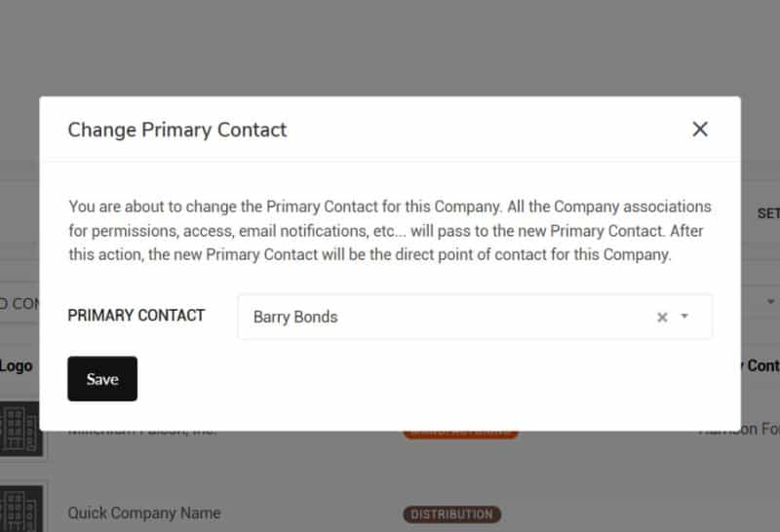This screenshot has width=780, height=532.
Task: Close the Change Primary Contact dialog
Action: [700, 130]
